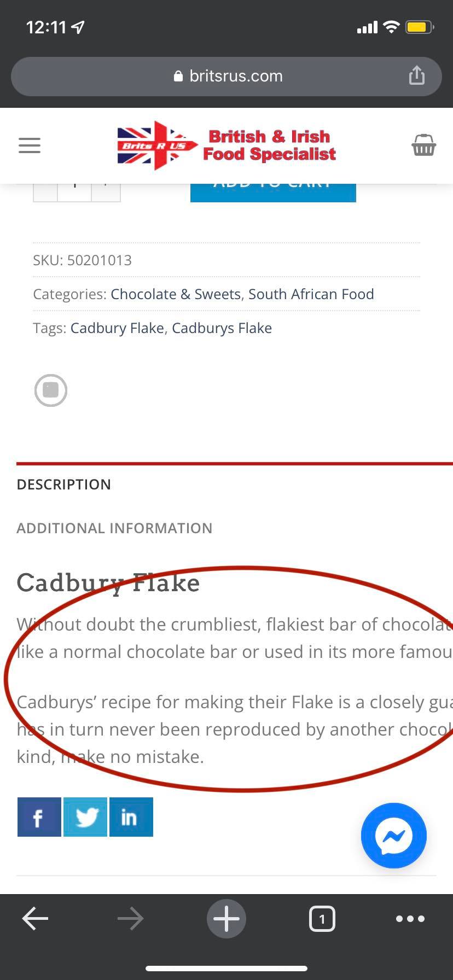Open Messenger chat bubble
Image resolution: width=453 pixels, height=980 pixels.
point(393,835)
